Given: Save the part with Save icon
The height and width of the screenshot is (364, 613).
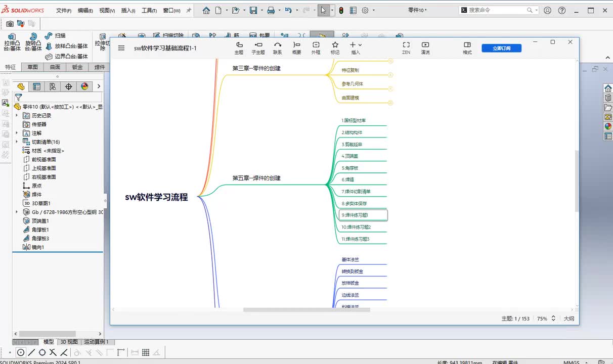Looking at the screenshot, I should click(x=253, y=10).
